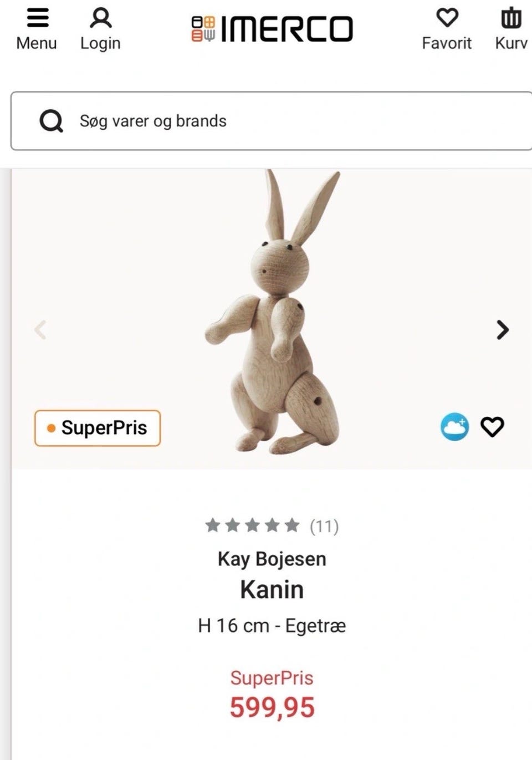
Task: Click the Kanin product title
Action: pyautogui.click(x=272, y=590)
